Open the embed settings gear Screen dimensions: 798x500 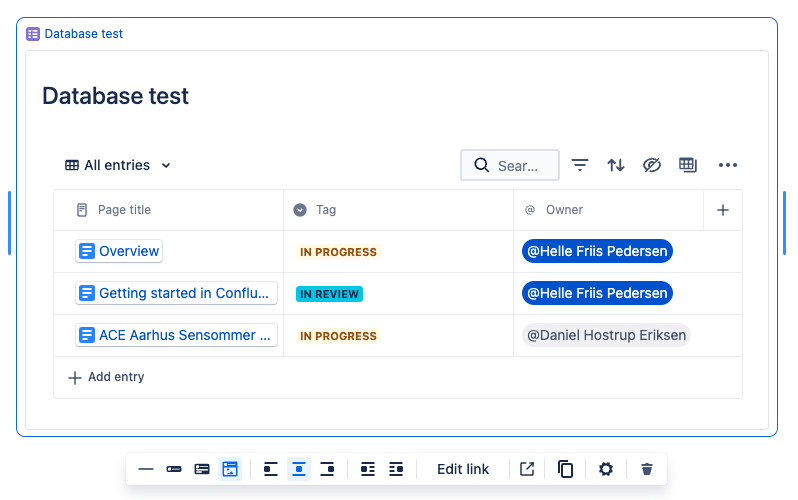point(606,469)
